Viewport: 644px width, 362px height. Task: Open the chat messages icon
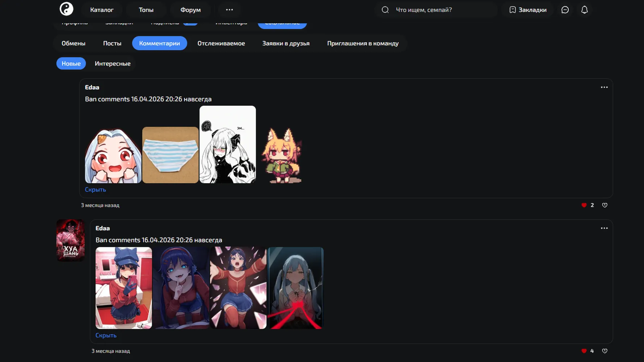[565, 10]
